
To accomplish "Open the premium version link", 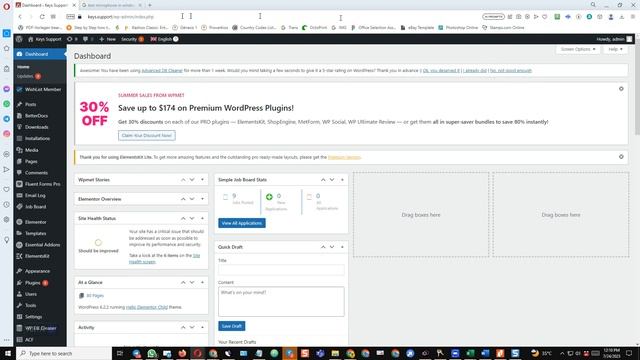I will (x=344, y=157).
